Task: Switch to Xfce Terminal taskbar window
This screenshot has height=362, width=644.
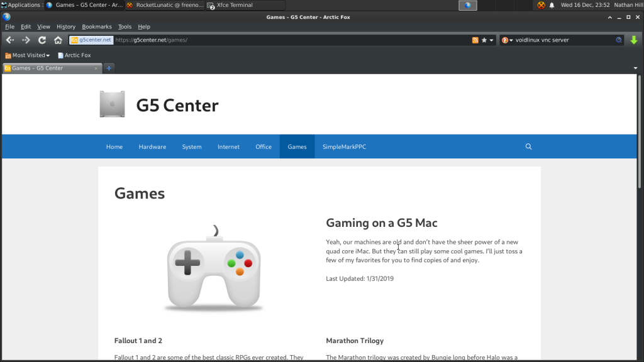Action: coord(245,5)
